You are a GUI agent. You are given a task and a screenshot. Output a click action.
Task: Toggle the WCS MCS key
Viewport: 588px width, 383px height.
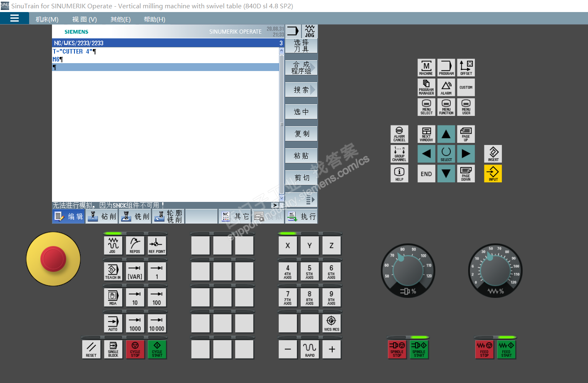click(331, 323)
